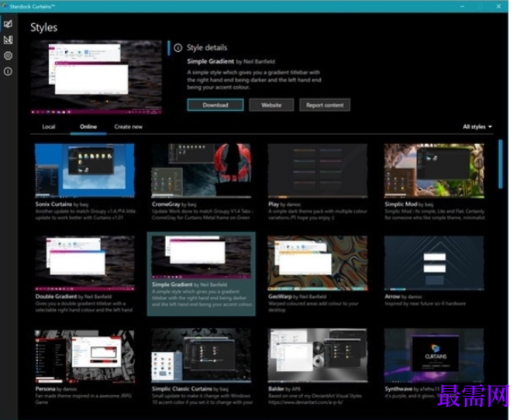Open the settings gear in sidebar
Screen dimensions: 524x420
(x=8, y=56)
